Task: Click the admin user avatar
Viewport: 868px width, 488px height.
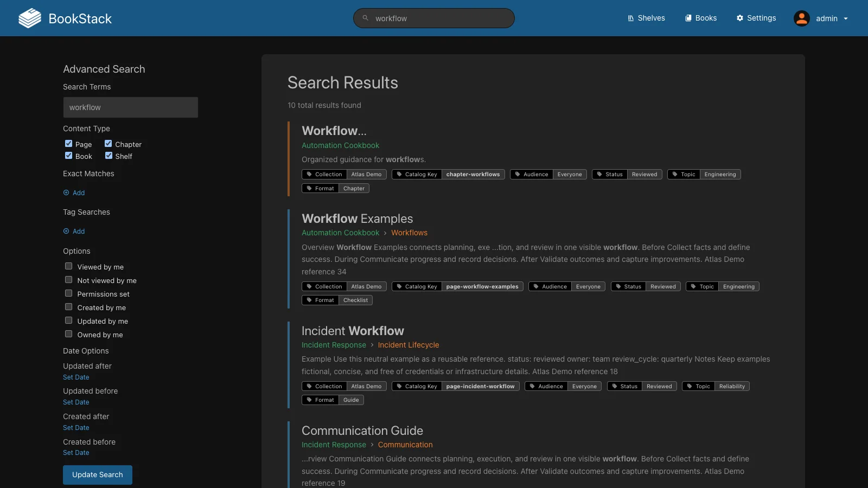Action: pyautogui.click(x=802, y=18)
